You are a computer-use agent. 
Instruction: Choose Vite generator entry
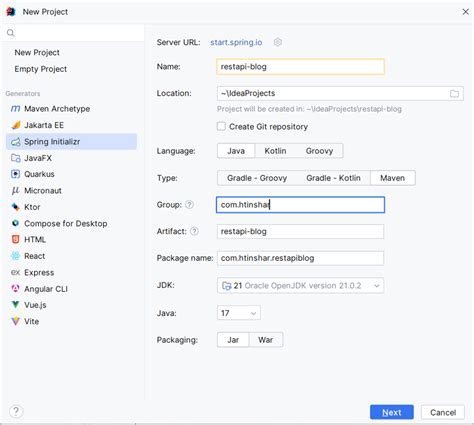tap(71, 321)
